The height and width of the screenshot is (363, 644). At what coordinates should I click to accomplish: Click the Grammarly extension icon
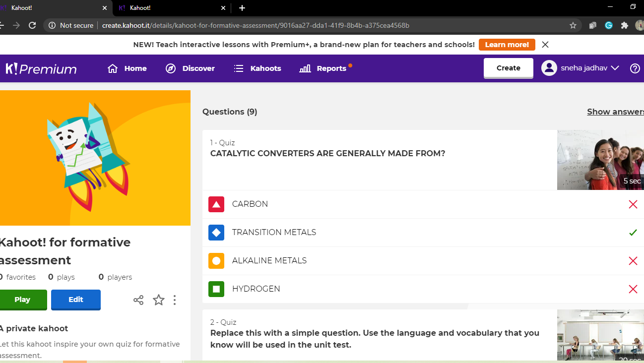pos(609,25)
